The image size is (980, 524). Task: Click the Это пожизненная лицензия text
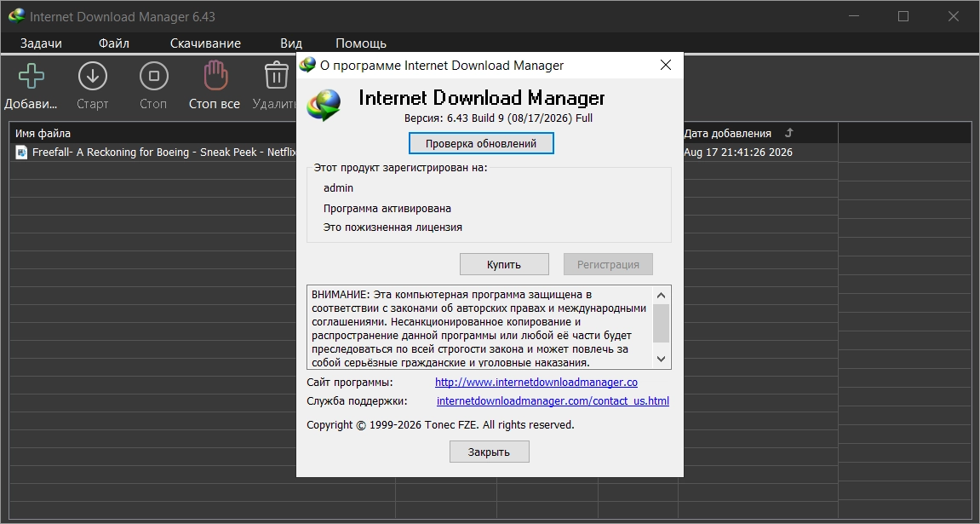[393, 227]
